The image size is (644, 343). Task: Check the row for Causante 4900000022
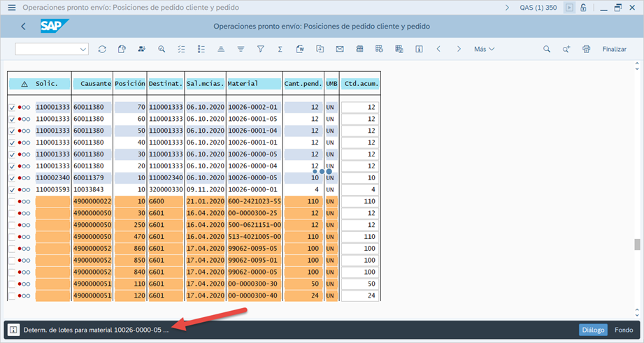pyautogui.click(x=12, y=201)
